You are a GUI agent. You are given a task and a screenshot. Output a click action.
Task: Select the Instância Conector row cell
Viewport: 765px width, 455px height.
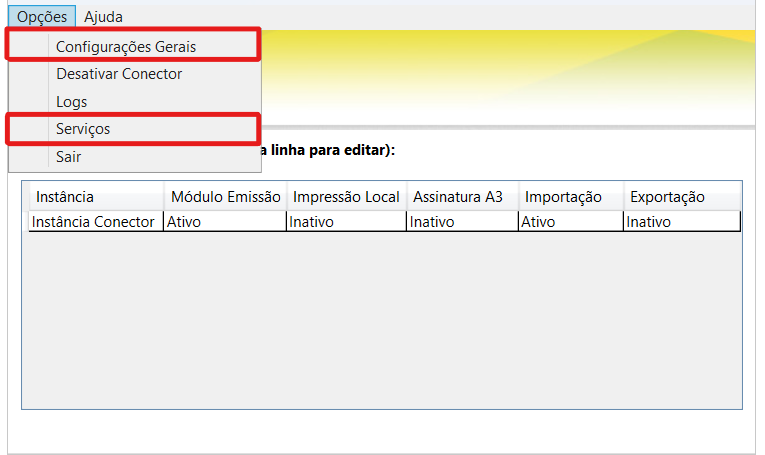93,222
